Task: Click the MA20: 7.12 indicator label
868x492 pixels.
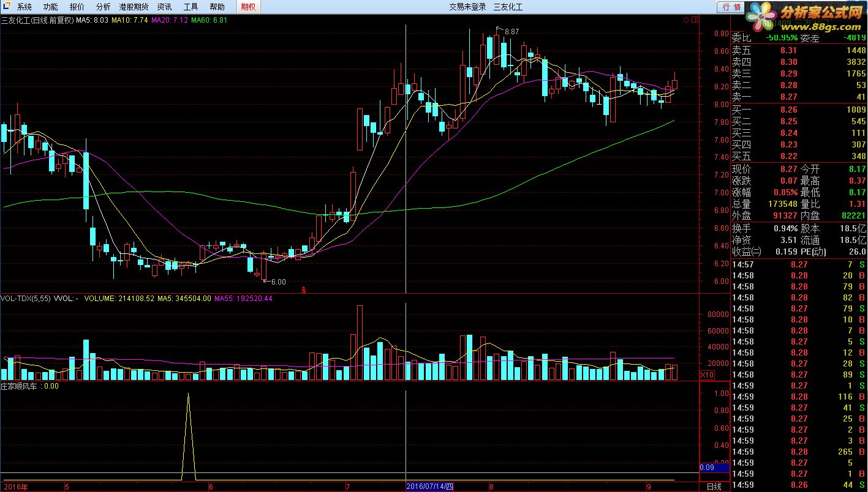Action: pyautogui.click(x=169, y=20)
